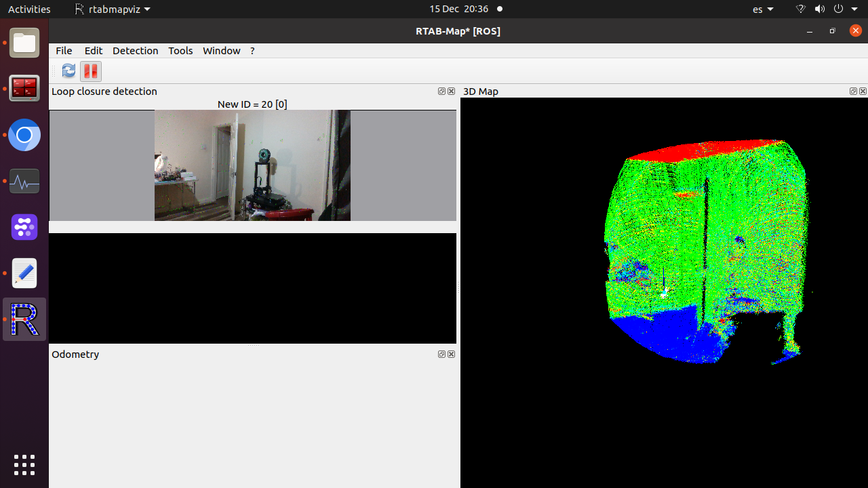The image size is (868, 488).
Task: Close the Loop closure detection panel
Action: tap(451, 91)
